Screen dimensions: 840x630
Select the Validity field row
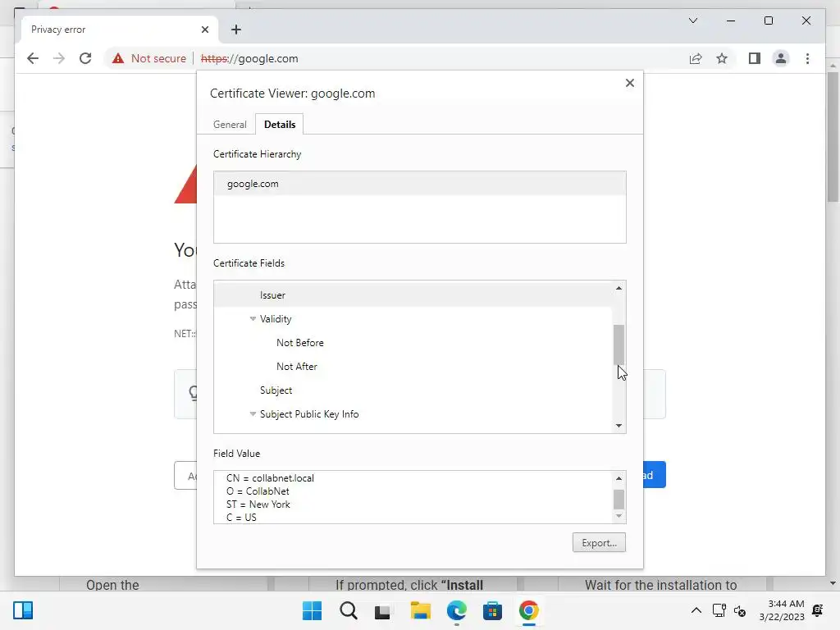(413, 319)
